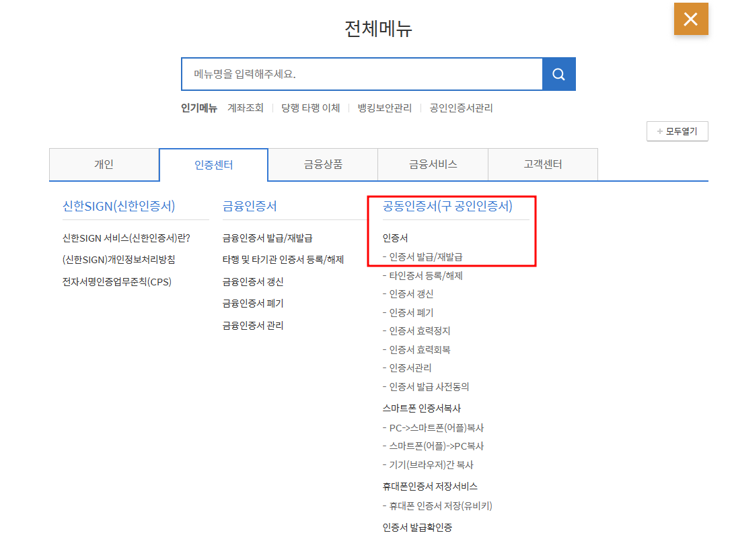The image size is (732, 560).
Task: Expand all menus with 모두열기
Action: (678, 131)
